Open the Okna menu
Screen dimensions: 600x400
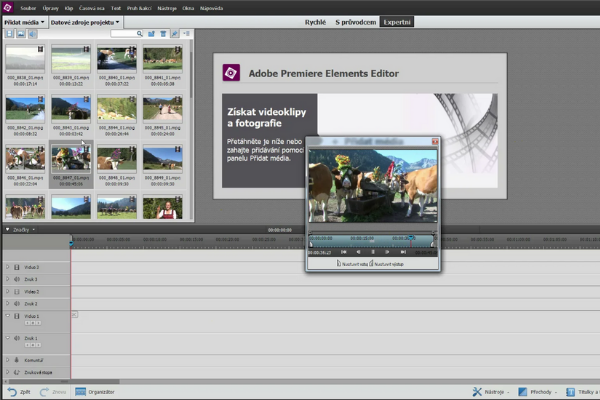coord(188,8)
